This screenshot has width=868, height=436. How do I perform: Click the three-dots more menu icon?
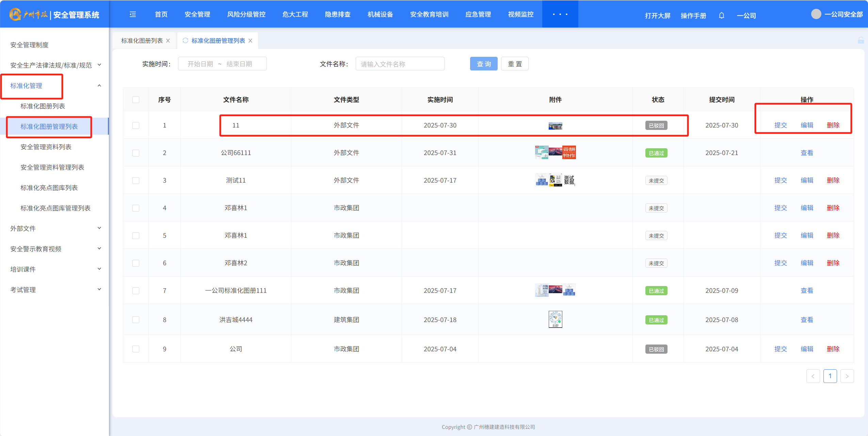560,14
